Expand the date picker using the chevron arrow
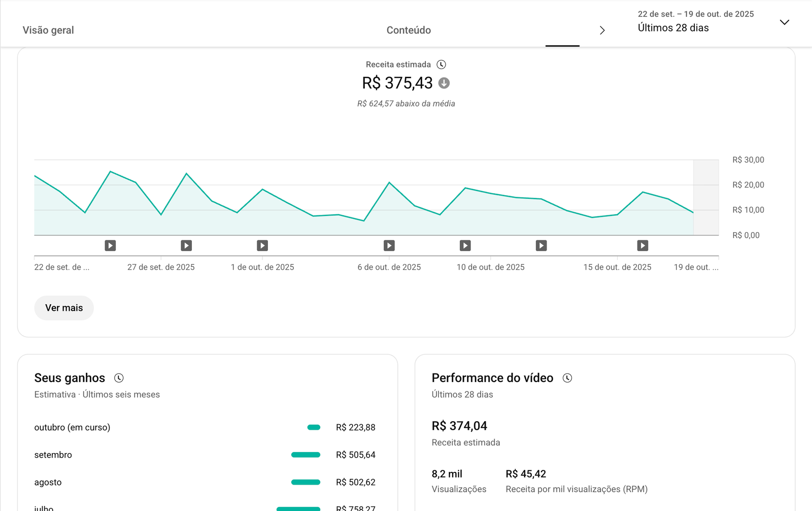812x511 pixels. [x=784, y=22]
